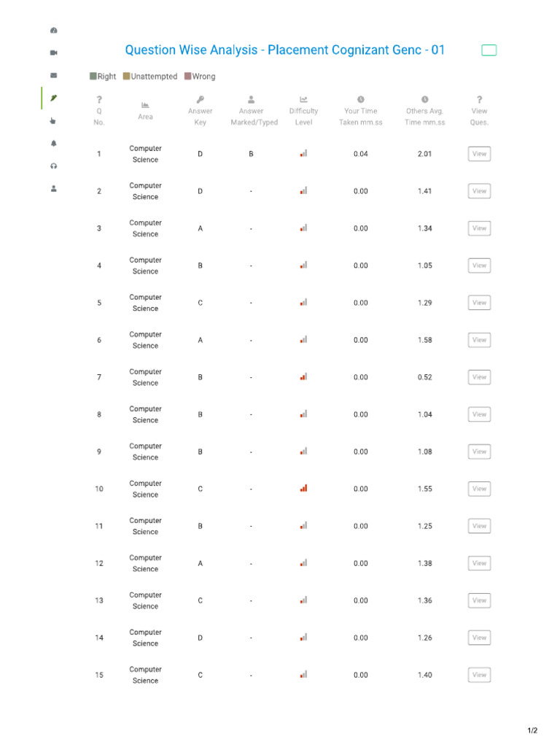Select the green pen tests sidebar icon
Viewport: 560px width, 747px height.
point(54,98)
